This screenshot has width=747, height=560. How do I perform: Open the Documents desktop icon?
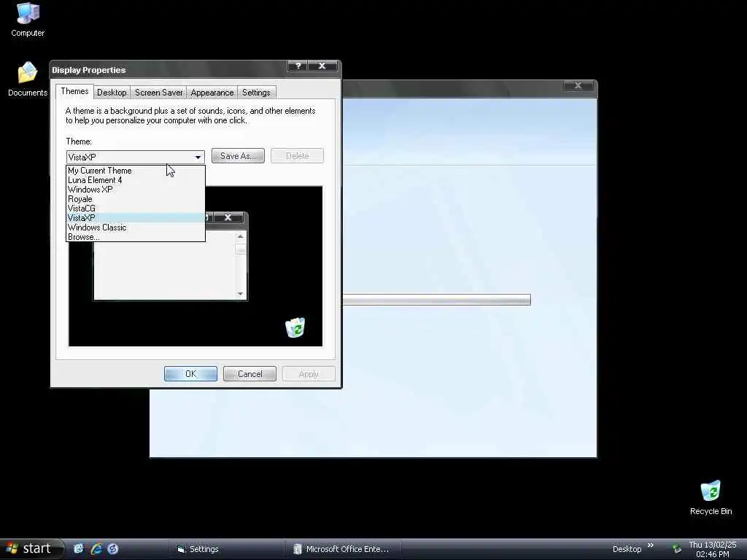click(28, 79)
